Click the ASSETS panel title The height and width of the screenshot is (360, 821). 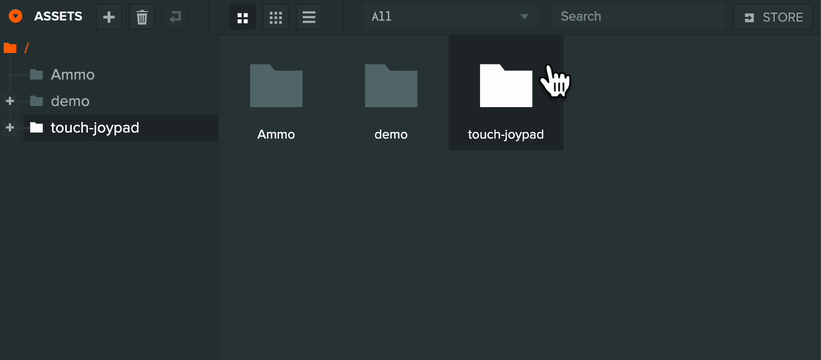tap(58, 16)
